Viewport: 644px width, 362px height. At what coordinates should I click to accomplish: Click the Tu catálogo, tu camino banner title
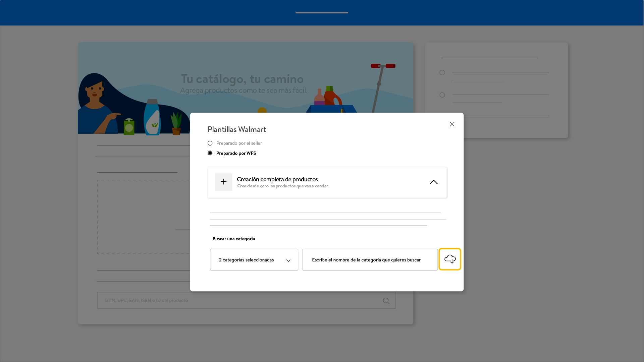[242, 79]
